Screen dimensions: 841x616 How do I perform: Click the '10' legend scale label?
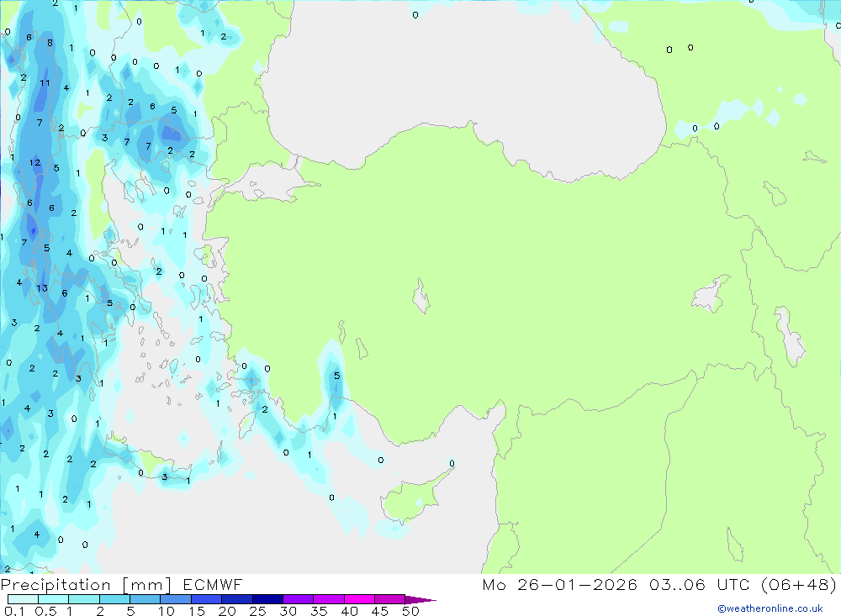167,611
